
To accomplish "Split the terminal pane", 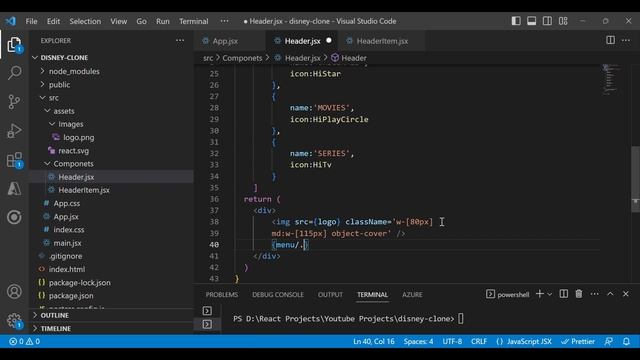I will tap(564, 294).
